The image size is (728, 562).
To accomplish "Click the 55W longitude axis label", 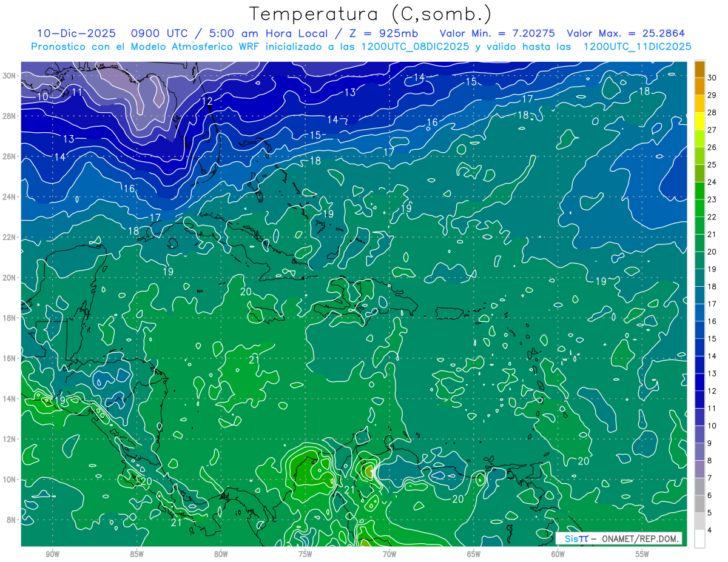I will coord(642,554).
